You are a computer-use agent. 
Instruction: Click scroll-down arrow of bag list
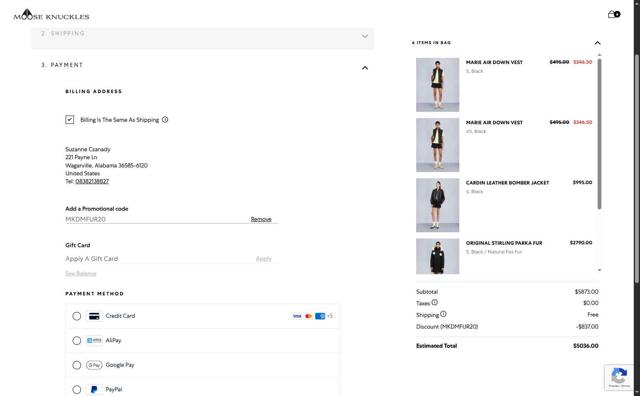pos(599,270)
